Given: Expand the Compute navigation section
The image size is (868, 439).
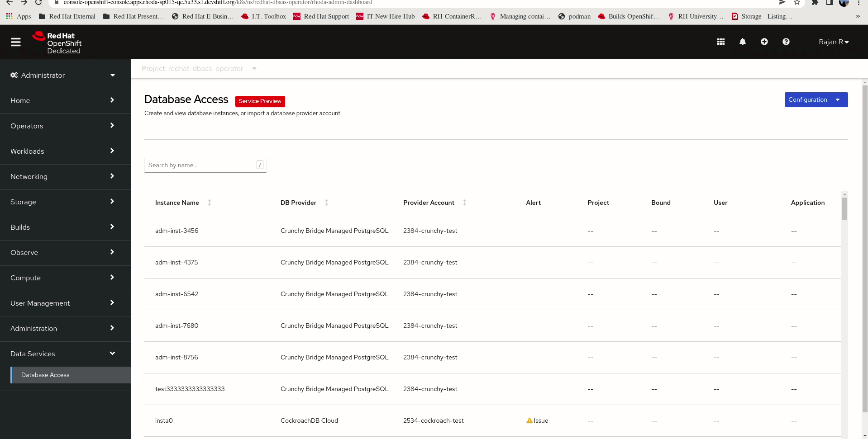Looking at the screenshot, I should [65, 278].
